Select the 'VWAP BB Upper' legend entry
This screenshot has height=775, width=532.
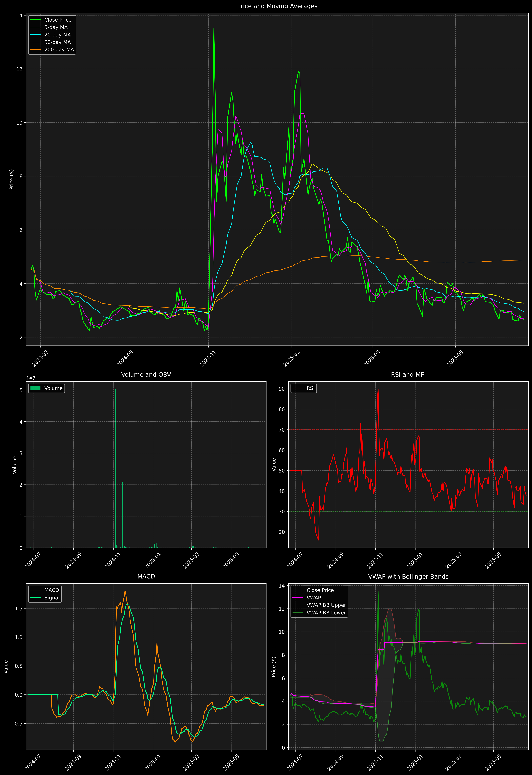click(326, 605)
